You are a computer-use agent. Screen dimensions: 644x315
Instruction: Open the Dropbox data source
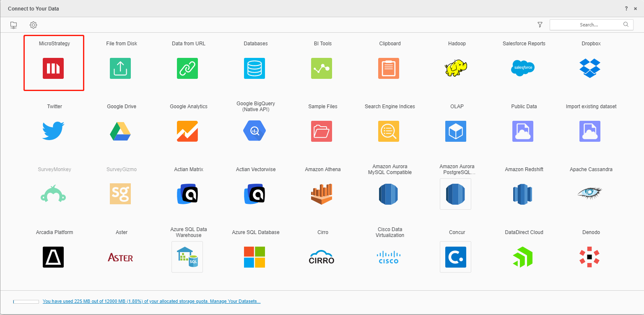(x=590, y=68)
